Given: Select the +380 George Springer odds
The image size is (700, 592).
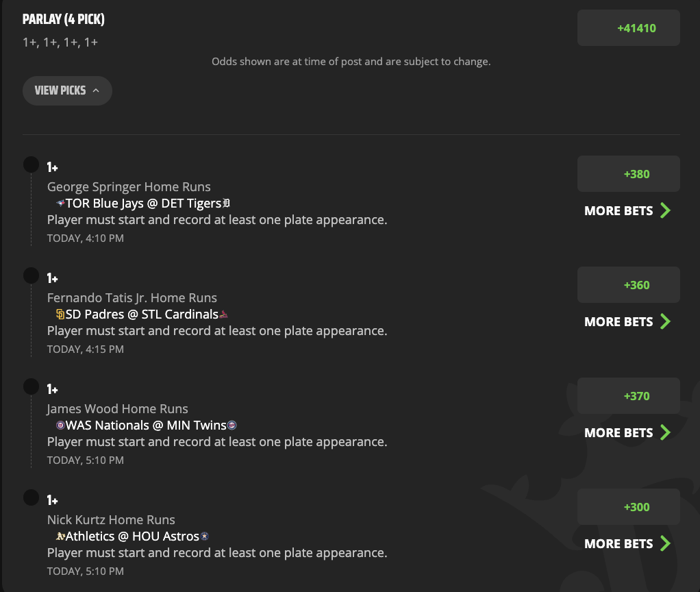Looking at the screenshot, I should point(629,174).
